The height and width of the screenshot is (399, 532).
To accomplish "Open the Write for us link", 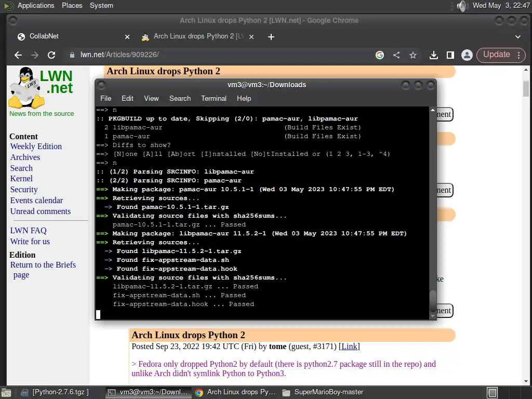I will click(30, 241).
